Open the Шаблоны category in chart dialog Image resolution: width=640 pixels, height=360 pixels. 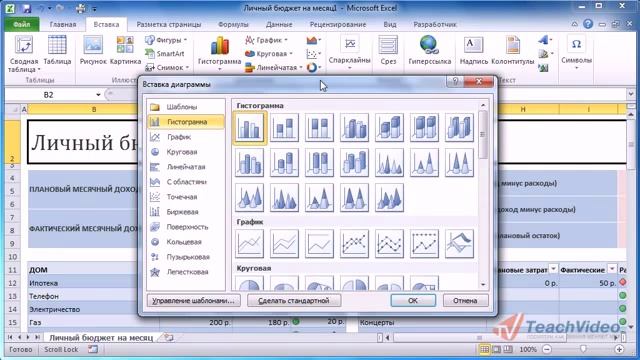tap(185, 107)
